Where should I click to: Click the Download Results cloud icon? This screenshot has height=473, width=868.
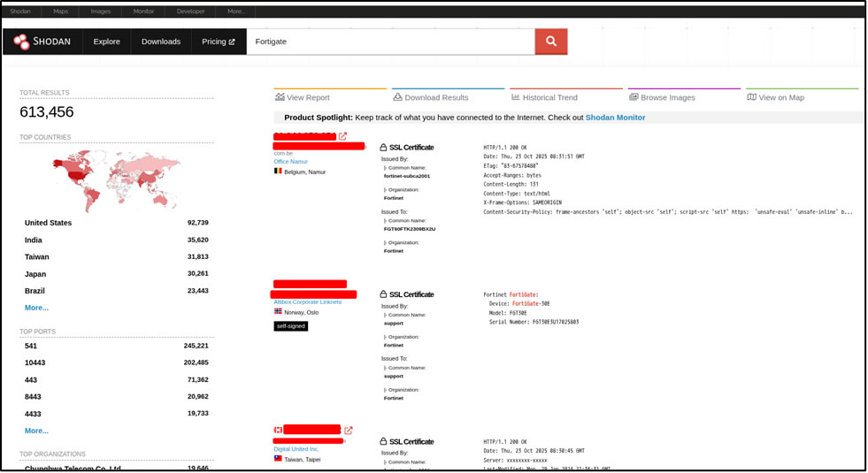pyautogui.click(x=397, y=97)
